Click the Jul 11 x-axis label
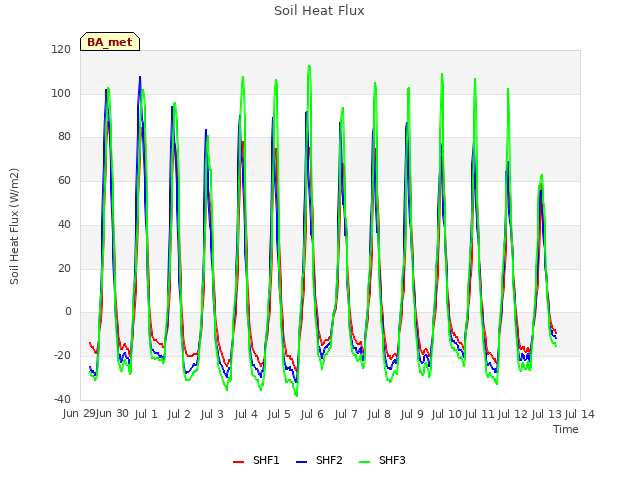 [x=480, y=414]
